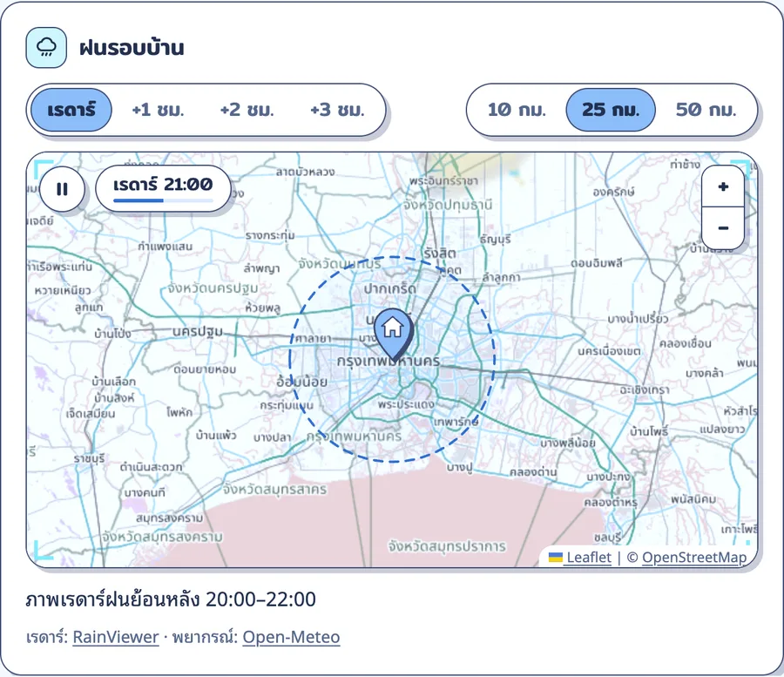Set radius to 25 กม.
The height and width of the screenshot is (677, 784).
coord(611,110)
